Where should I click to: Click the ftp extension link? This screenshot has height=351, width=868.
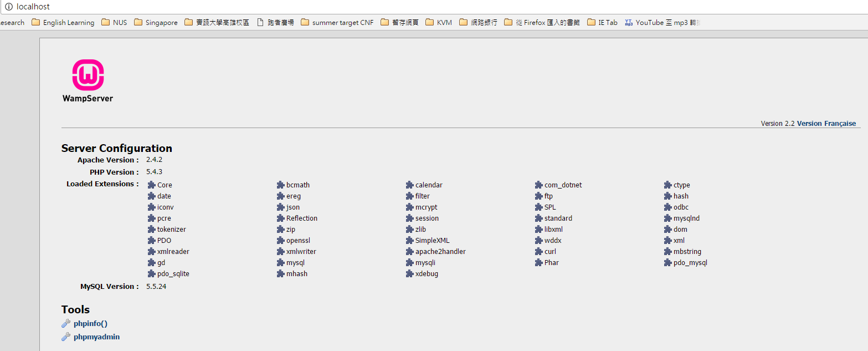pyautogui.click(x=548, y=196)
